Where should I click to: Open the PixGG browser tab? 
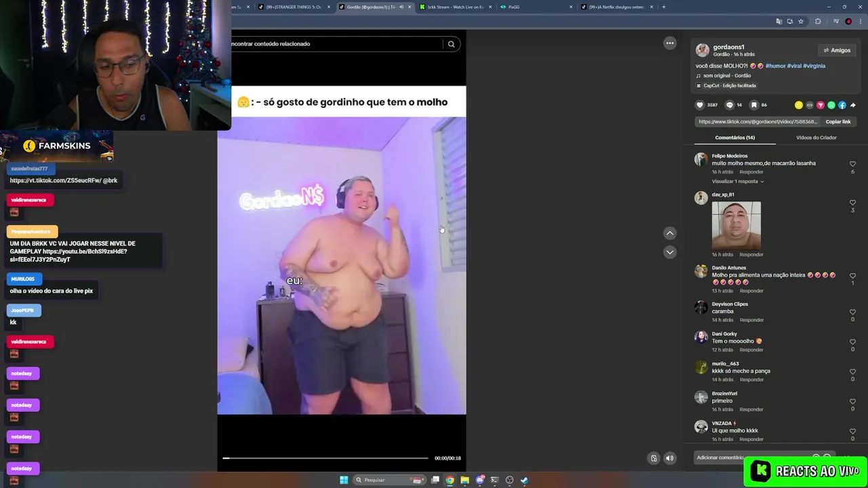click(x=536, y=7)
